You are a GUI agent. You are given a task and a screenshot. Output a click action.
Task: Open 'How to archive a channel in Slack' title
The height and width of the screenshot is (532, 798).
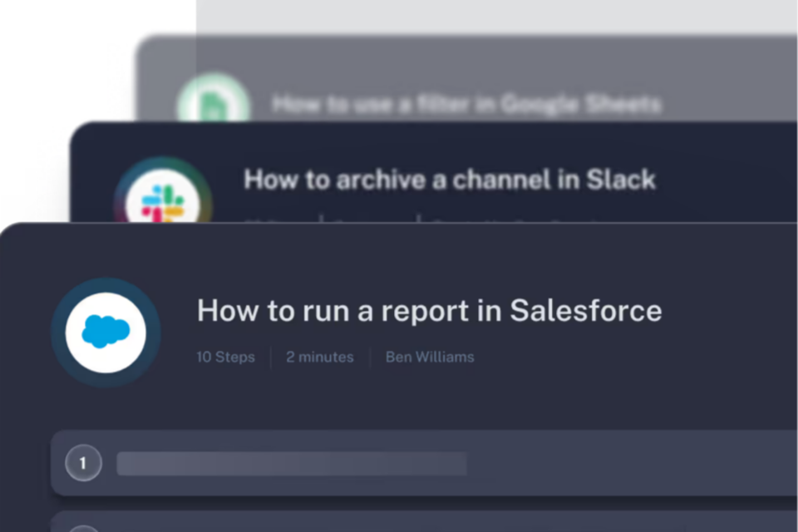450,180
